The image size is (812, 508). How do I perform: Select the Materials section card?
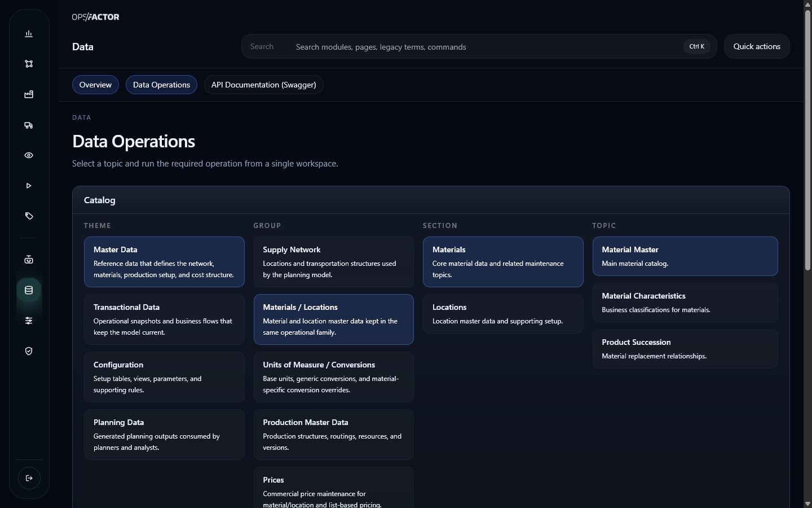click(503, 262)
